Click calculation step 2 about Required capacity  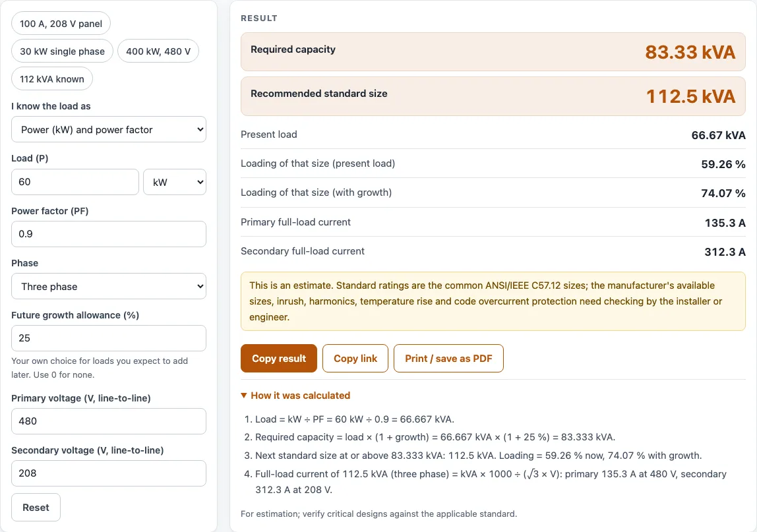click(435, 437)
